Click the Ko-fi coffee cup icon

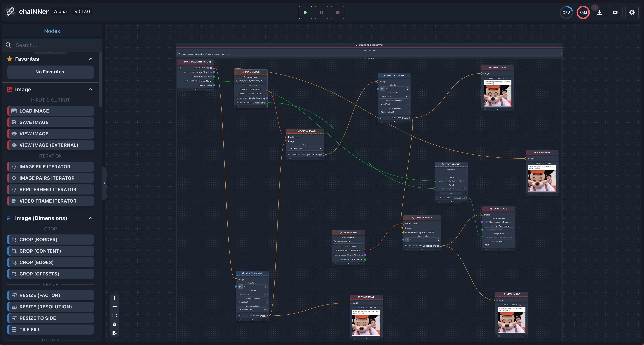pos(615,12)
